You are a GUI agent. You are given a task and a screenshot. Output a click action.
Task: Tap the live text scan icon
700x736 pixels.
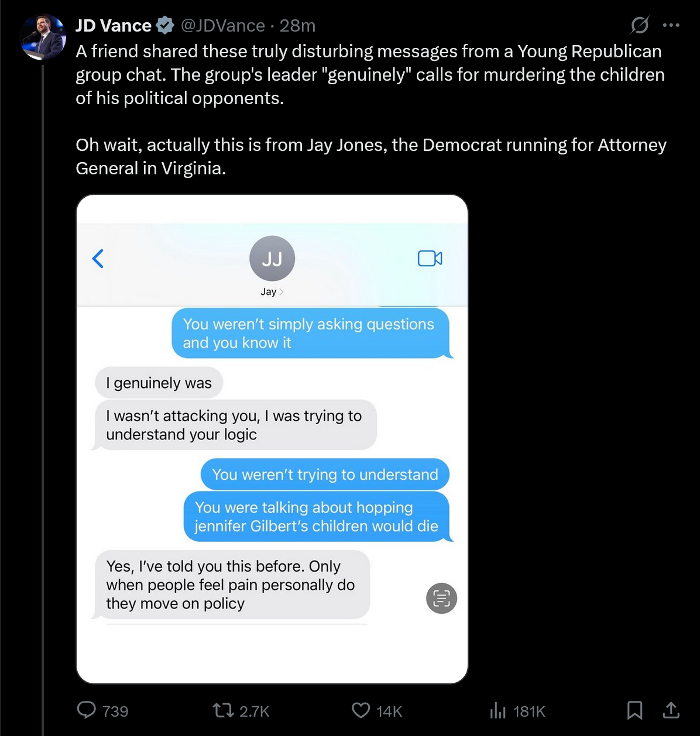[441, 598]
